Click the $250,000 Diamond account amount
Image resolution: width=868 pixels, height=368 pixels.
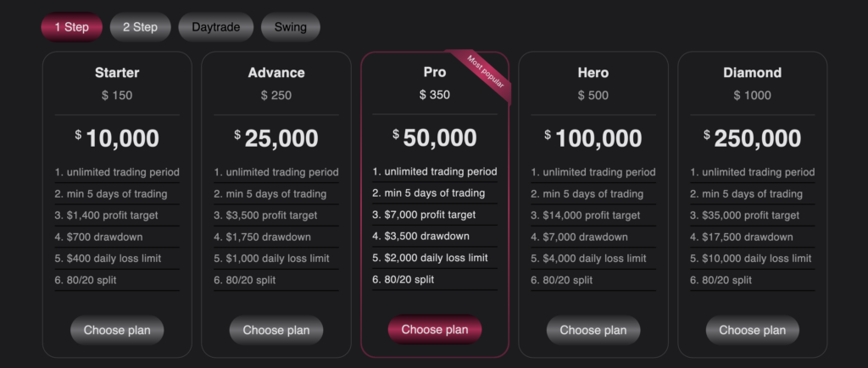click(x=753, y=138)
